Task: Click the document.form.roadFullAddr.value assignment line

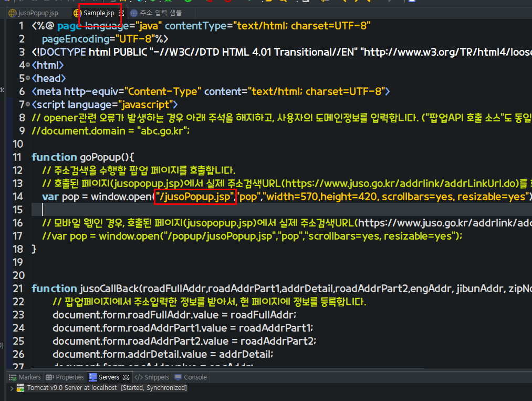Action: (174, 315)
